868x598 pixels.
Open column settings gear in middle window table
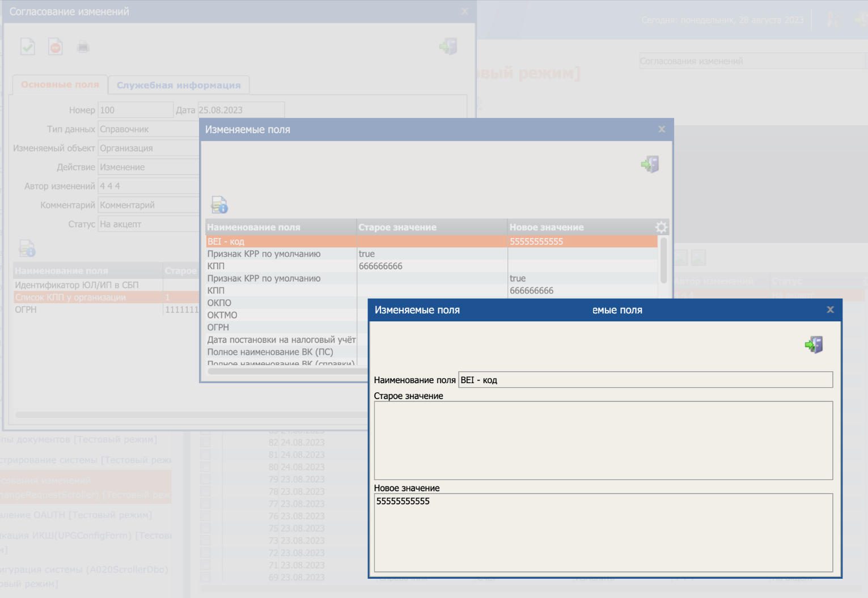(662, 227)
